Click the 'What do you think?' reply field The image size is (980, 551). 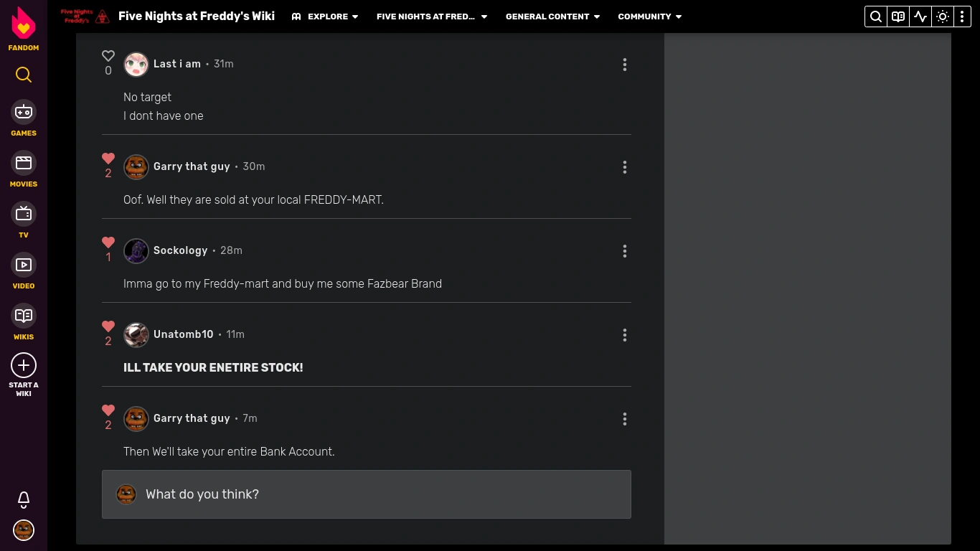[x=367, y=494]
